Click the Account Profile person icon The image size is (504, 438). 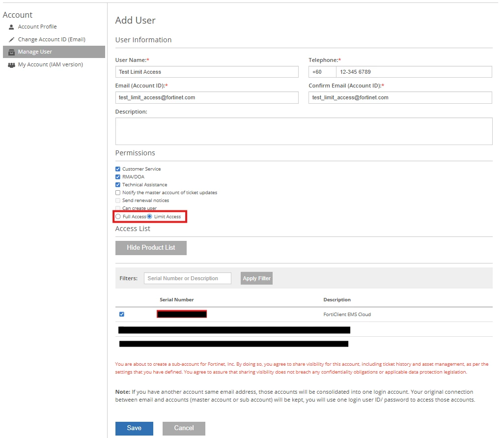[11, 27]
